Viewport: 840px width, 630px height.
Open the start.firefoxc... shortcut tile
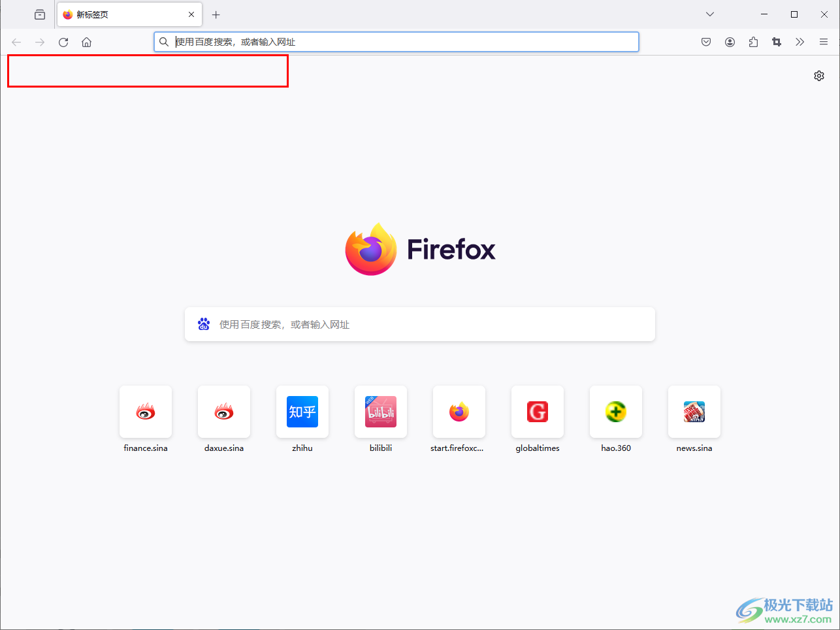(x=459, y=412)
